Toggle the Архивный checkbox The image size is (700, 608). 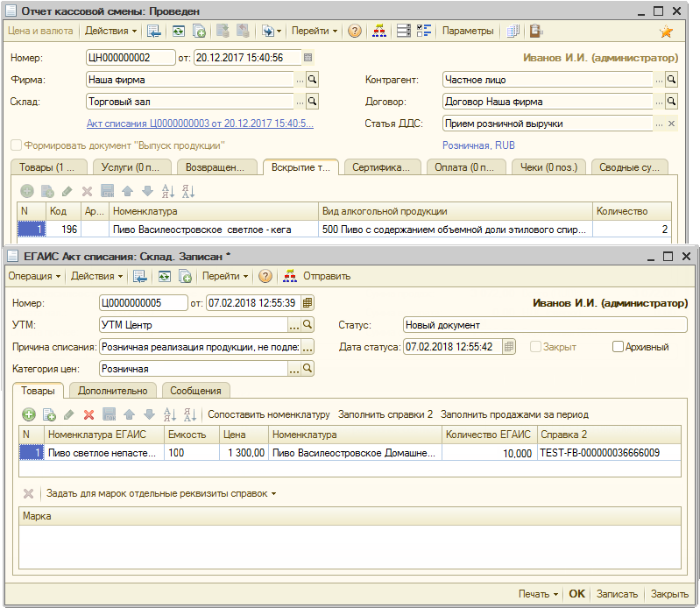(619, 347)
